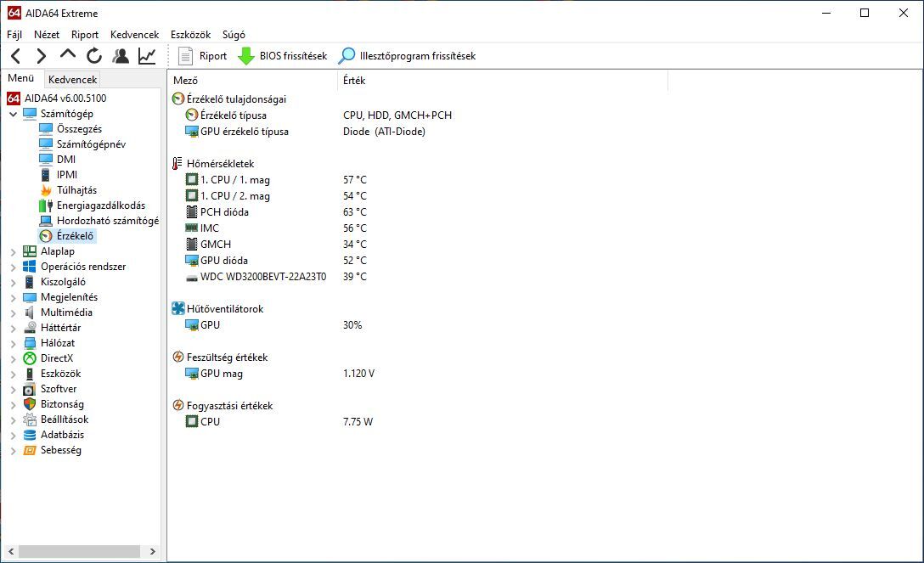Viewport: 924px width, 563px height.
Task: Expand the Kiszolgáló tree node
Action: tap(13, 282)
